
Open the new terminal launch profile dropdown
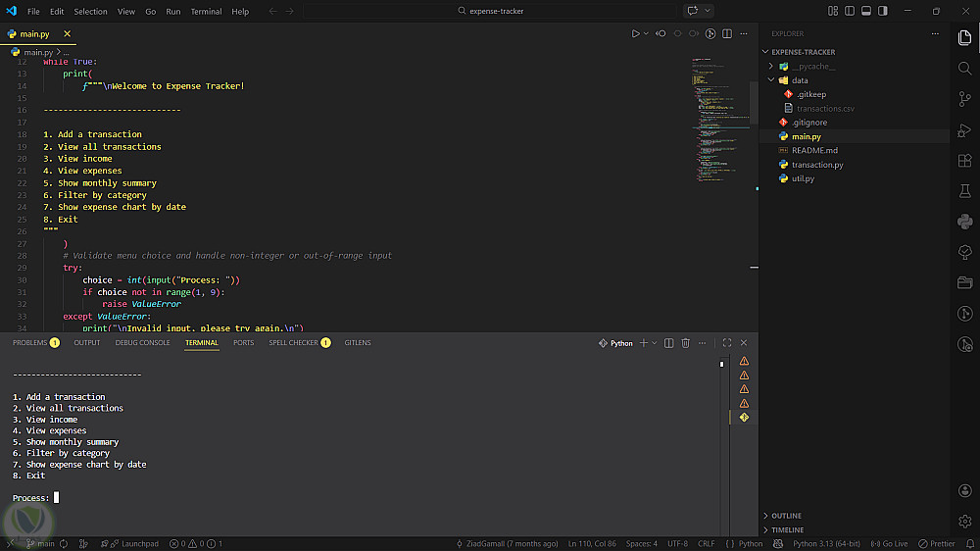pyautogui.click(x=655, y=343)
